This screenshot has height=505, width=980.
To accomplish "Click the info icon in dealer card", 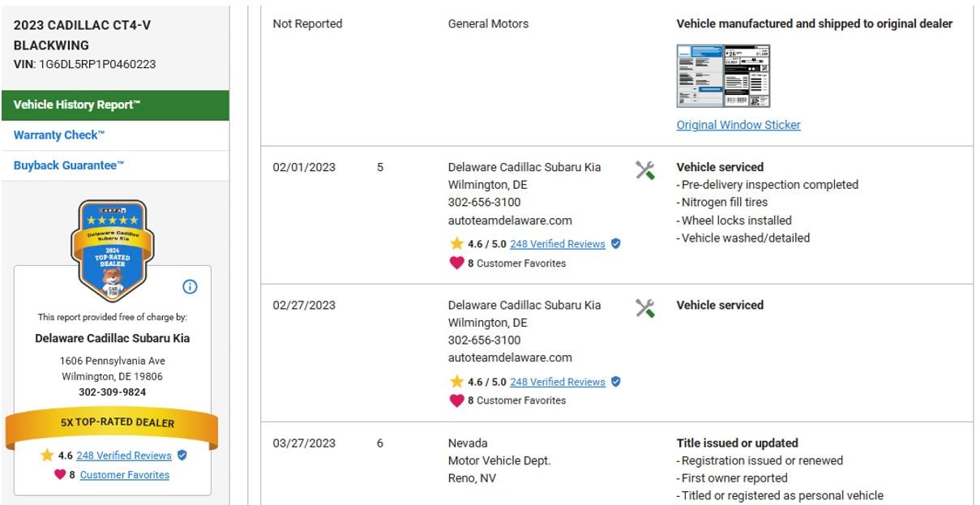I will coord(190,287).
